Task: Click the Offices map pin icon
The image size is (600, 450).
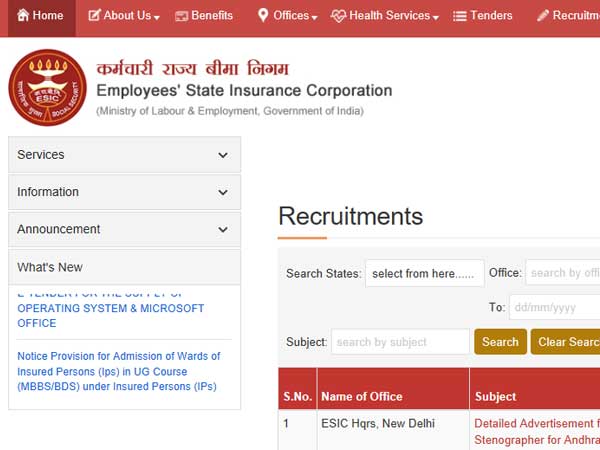Action: point(263,16)
